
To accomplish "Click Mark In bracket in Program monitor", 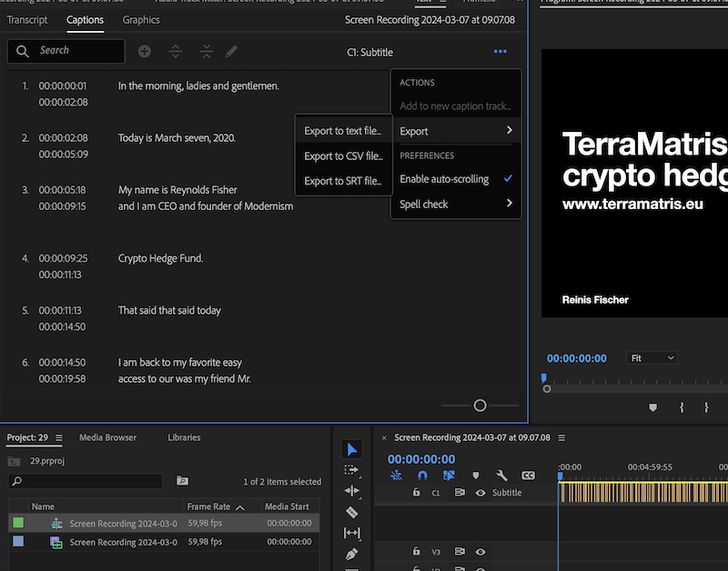I will [x=682, y=407].
